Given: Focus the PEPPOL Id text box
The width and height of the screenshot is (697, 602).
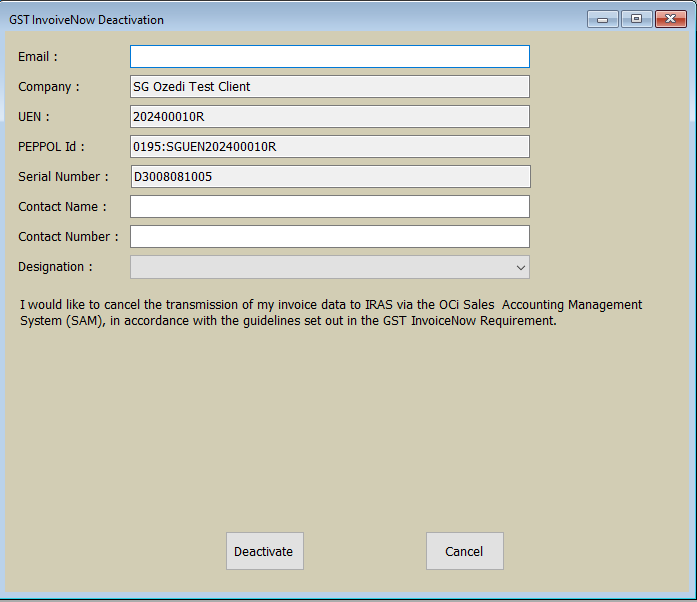Looking at the screenshot, I should [329, 147].
